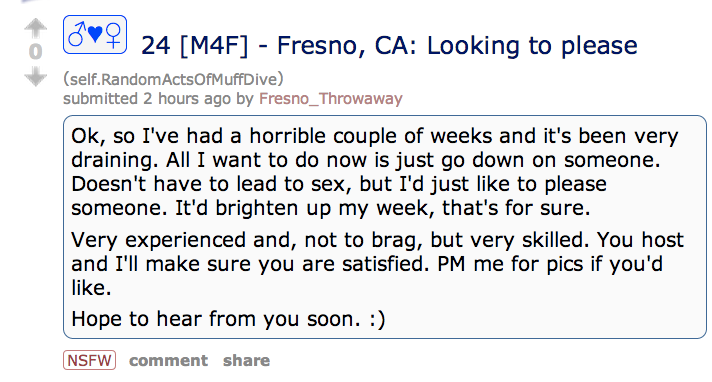The image size is (712, 382).
Task: Click the NSFW tag
Action: click(89, 360)
